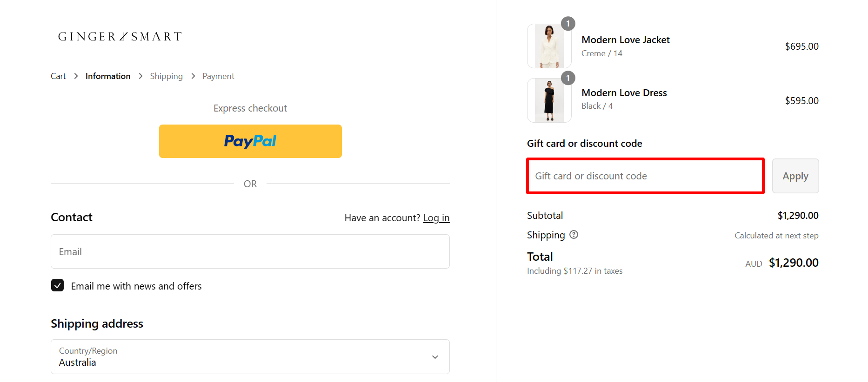Click the shipping help question mark icon
Screen dimensions: 868x382
tap(574, 235)
